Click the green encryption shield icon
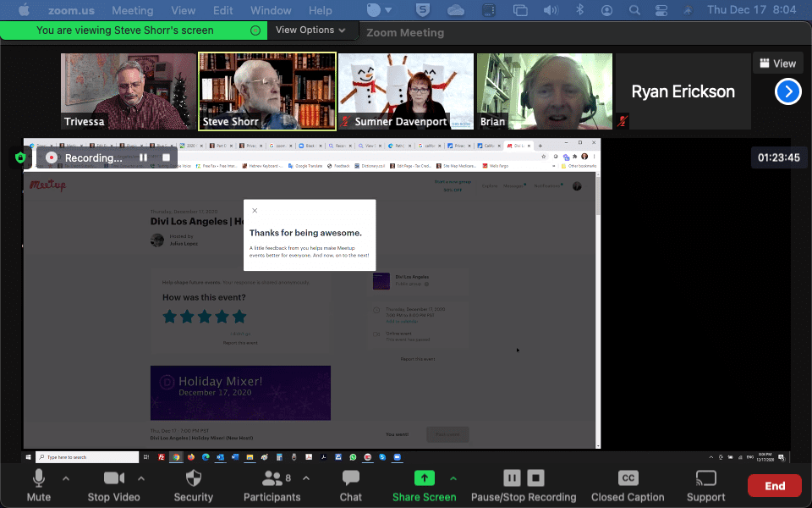Screen dimensions: 812x508 click(21, 157)
